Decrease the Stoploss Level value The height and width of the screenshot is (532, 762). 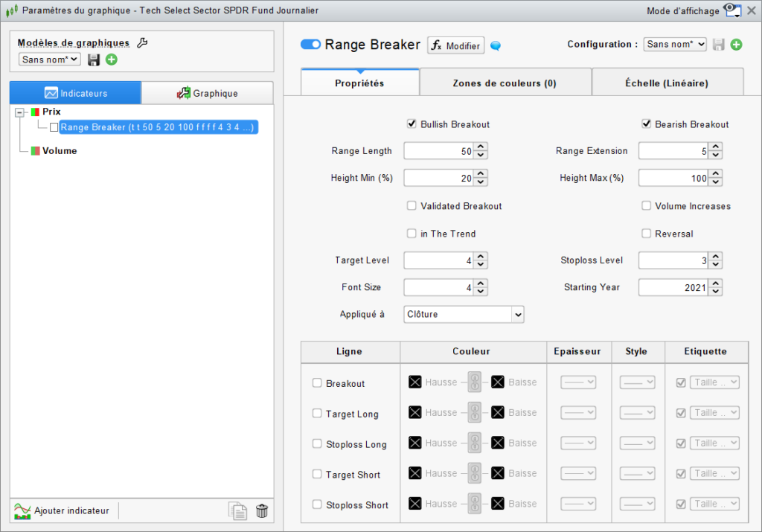click(715, 264)
